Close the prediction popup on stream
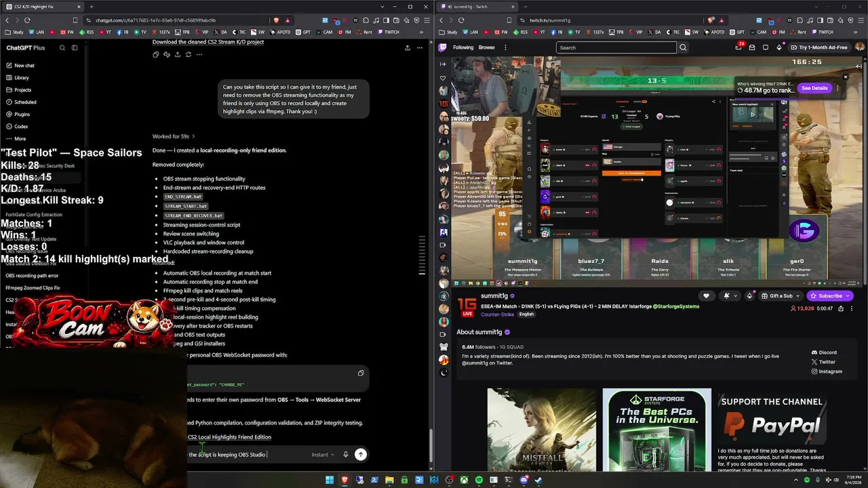The image size is (868, 488). point(845,77)
